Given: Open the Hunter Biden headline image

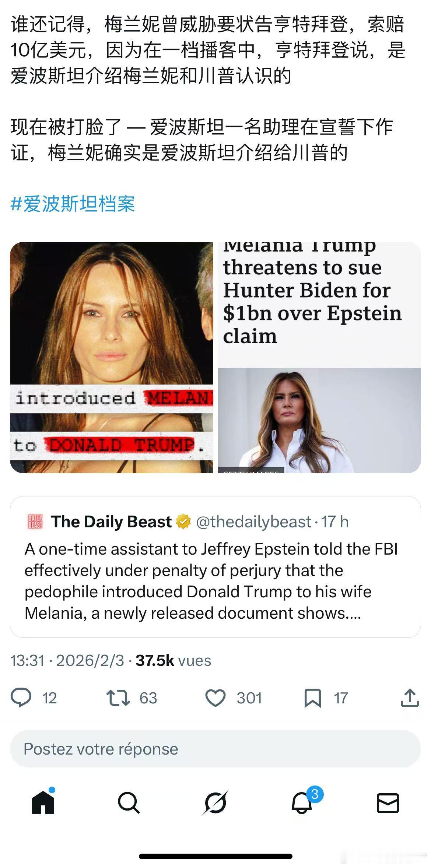Looking at the screenshot, I should tap(319, 357).
